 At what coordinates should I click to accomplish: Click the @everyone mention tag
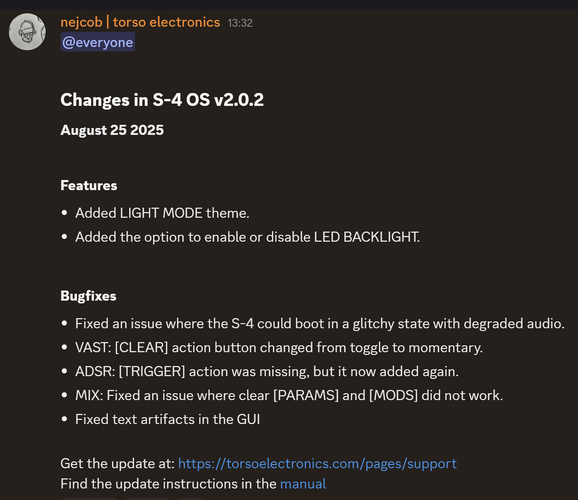pos(98,42)
